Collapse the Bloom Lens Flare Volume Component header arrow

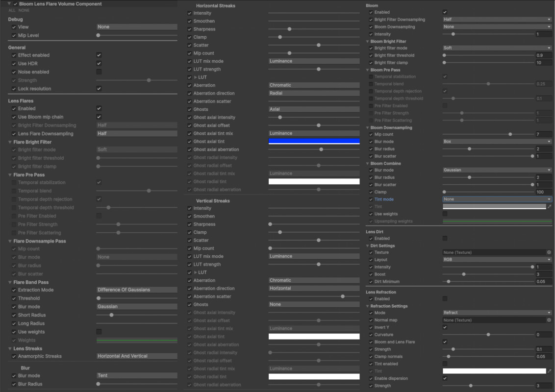(9, 4)
